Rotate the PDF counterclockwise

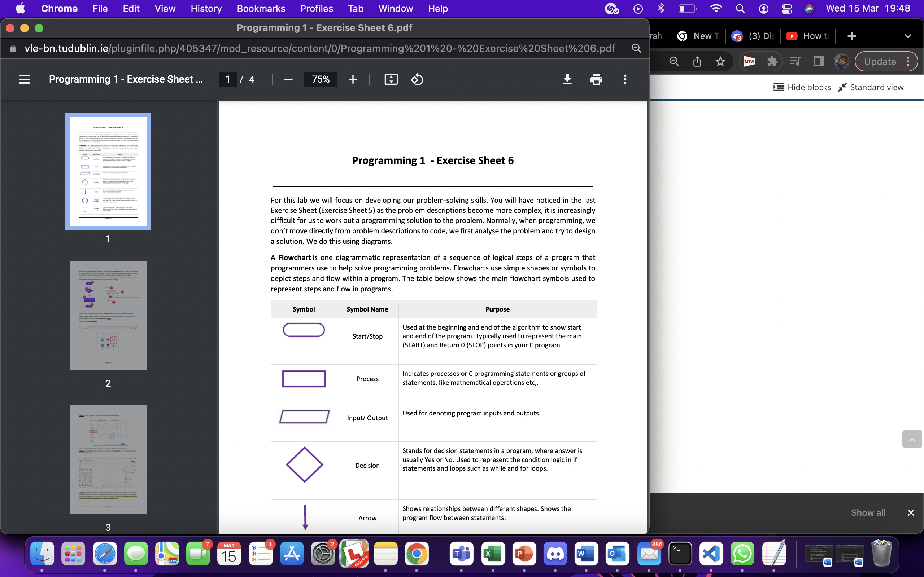coord(417,79)
